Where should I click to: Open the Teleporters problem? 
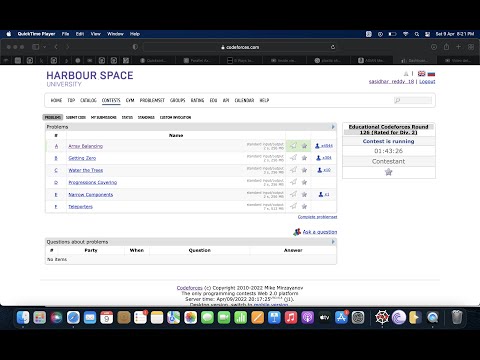coord(80,207)
